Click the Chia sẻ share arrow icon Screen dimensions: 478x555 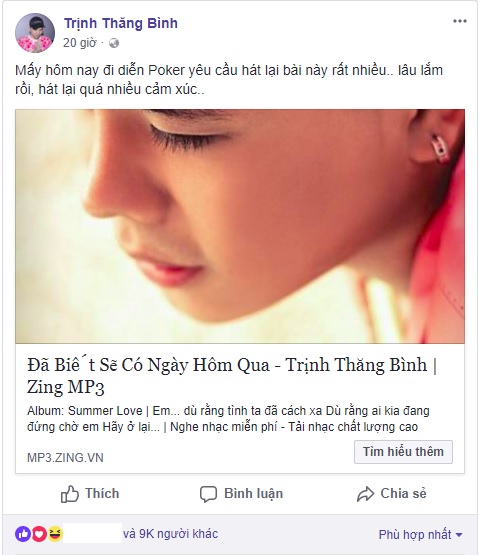click(x=365, y=494)
